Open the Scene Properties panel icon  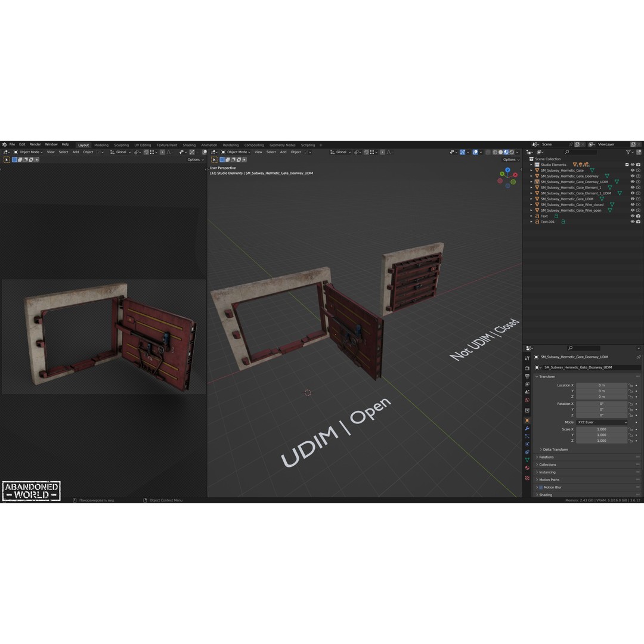(528, 392)
